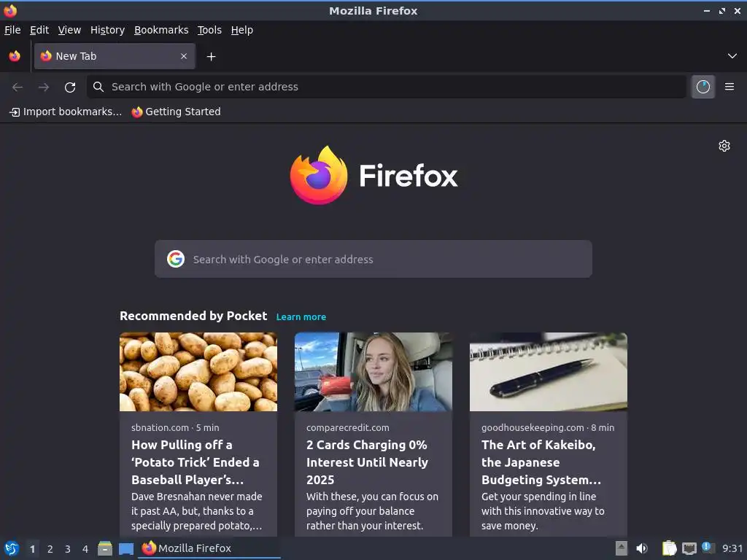Screen dimensions: 747x560
Task: Switch to workspace 3 in taskbar
Action: (68, 549)
